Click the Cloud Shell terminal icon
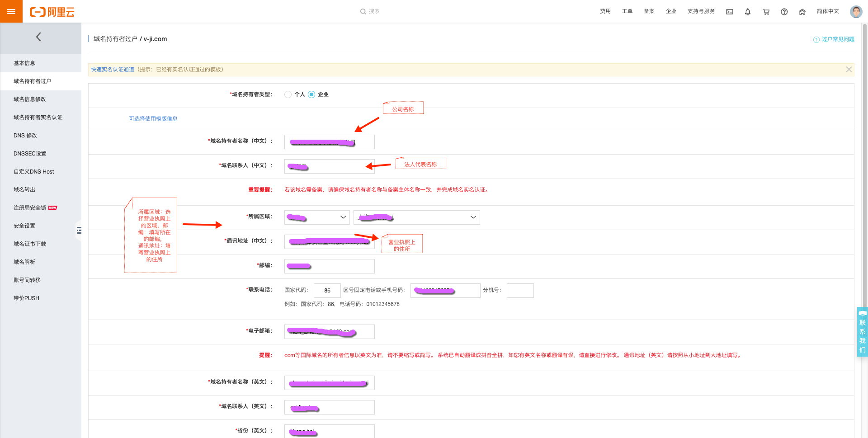This screenshot has height=438, width=868. (730, 12)
